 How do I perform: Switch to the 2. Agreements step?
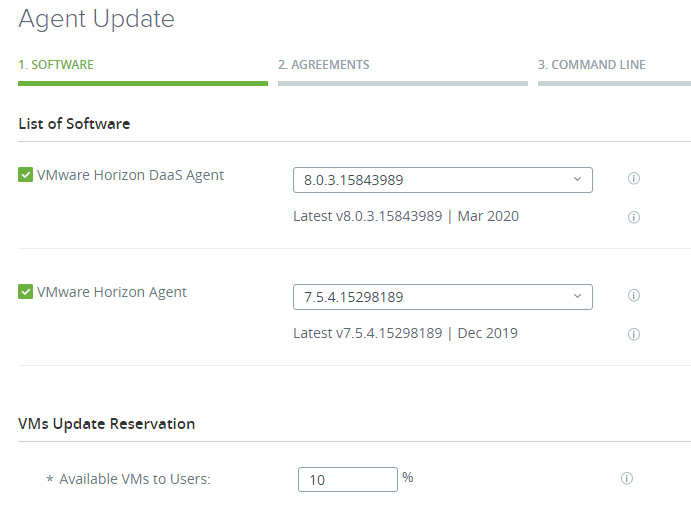coord(323,65)
